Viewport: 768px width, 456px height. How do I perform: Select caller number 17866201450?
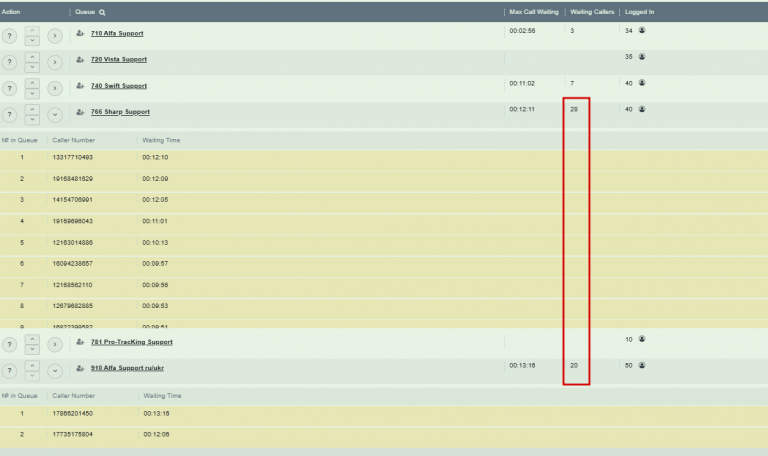click(72, 413)
